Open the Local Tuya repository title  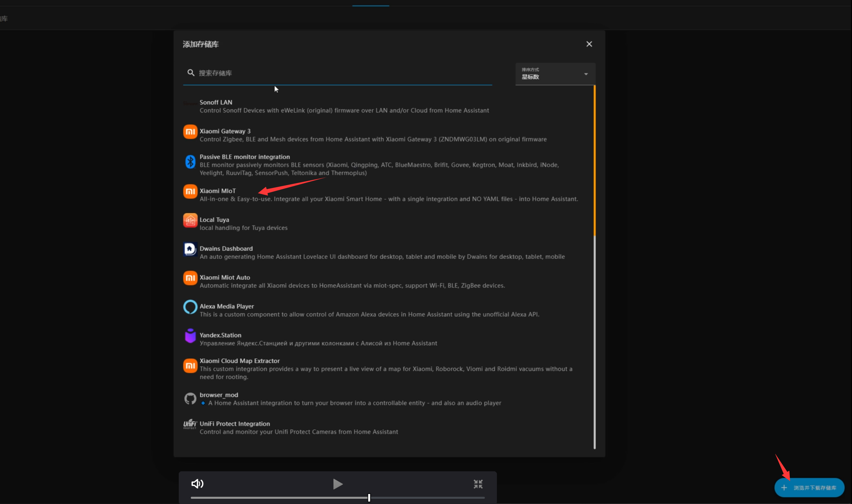(214, 220)
